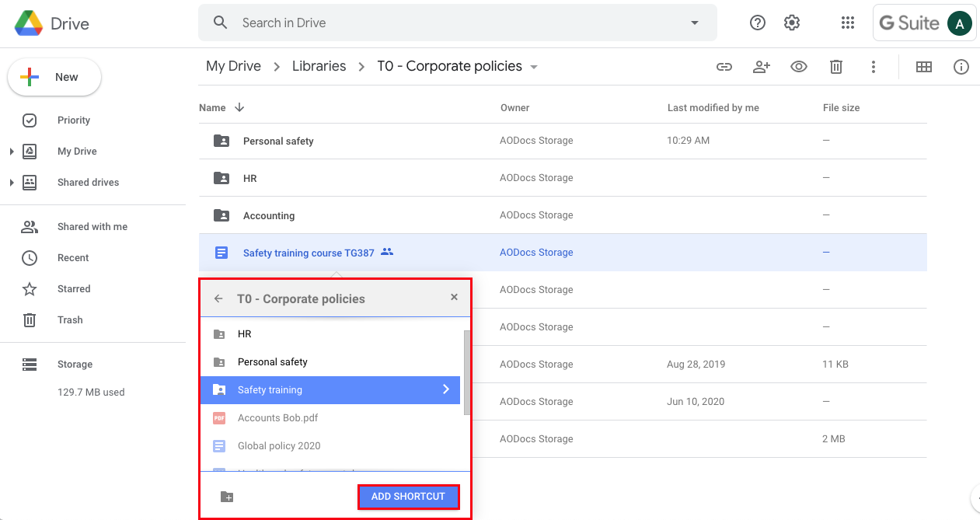The height and width of the screenshot is (520, 980).
Task: Click Global policy 2020 in the dialog
Action: point(330,446)
